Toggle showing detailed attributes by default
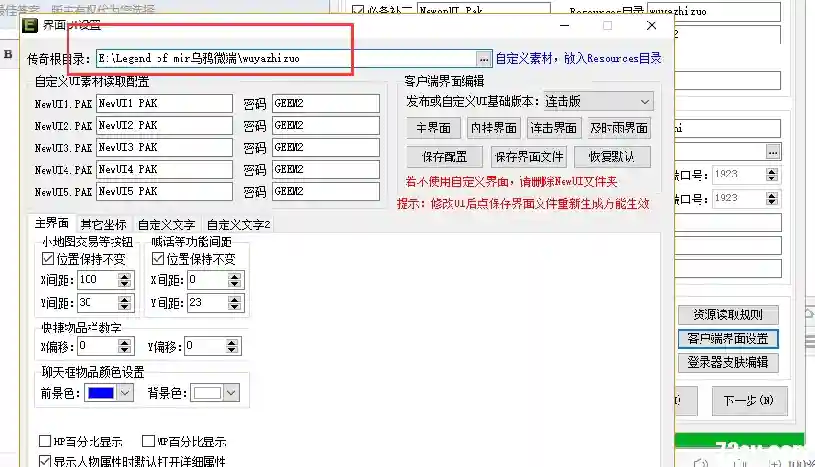This screenshot has height=467, width=815. coord(45,461)
